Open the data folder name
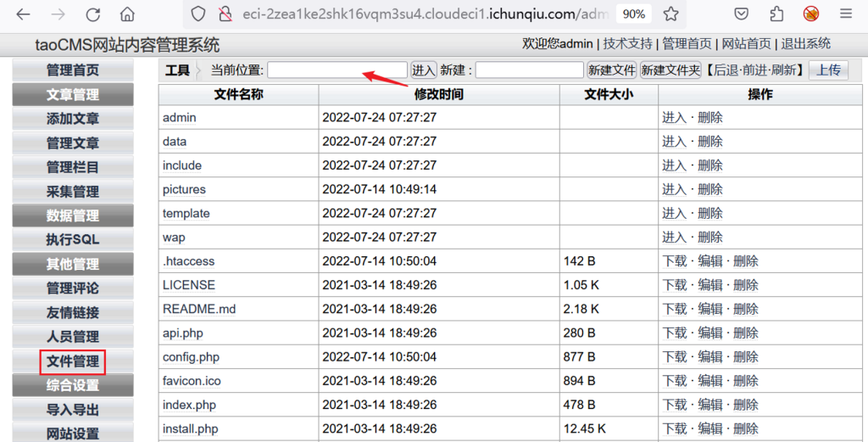The height and width of the screenshot is (442, 868). (175, 141)
